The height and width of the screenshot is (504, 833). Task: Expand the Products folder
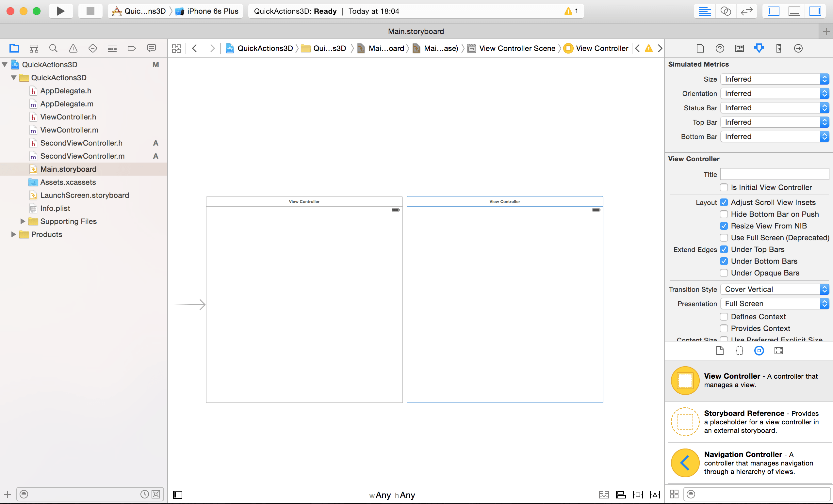click(13, 234)
